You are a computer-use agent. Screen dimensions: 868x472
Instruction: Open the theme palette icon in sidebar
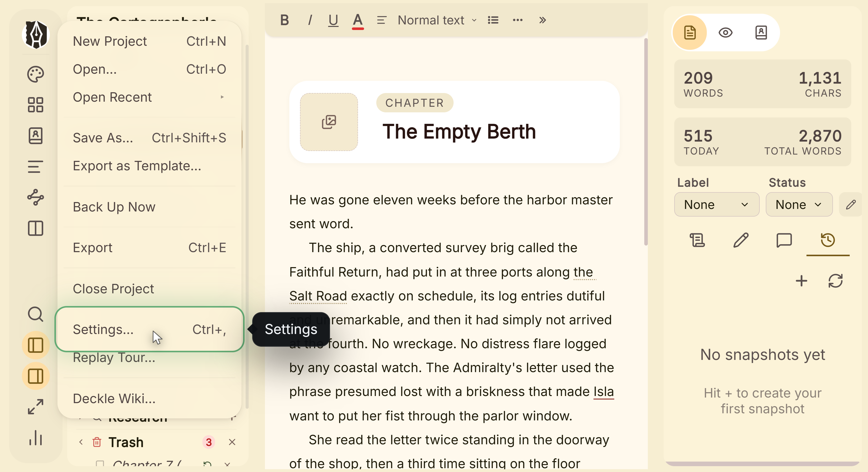click(x=35, y=74)
